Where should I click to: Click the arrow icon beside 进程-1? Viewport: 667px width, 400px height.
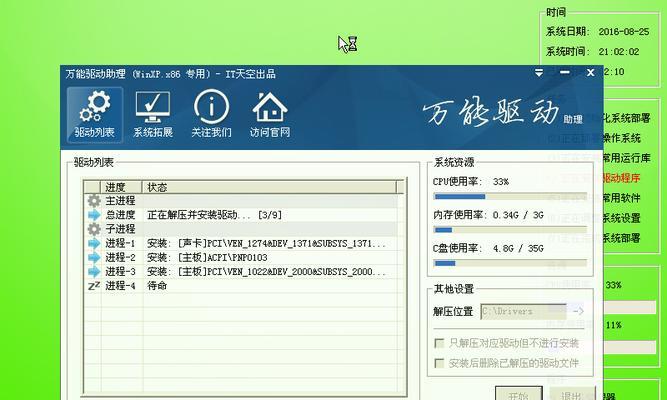(x=94, y=243)
